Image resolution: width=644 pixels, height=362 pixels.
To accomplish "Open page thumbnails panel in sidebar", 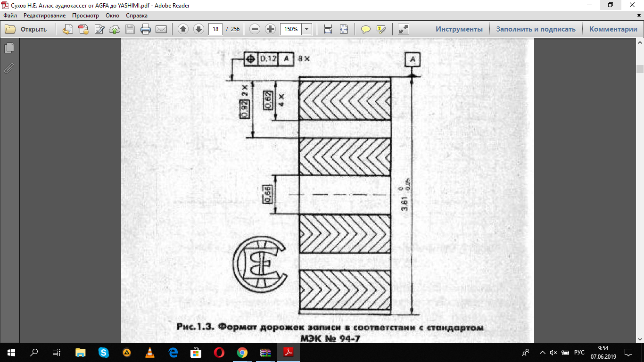I will [9, 48].
